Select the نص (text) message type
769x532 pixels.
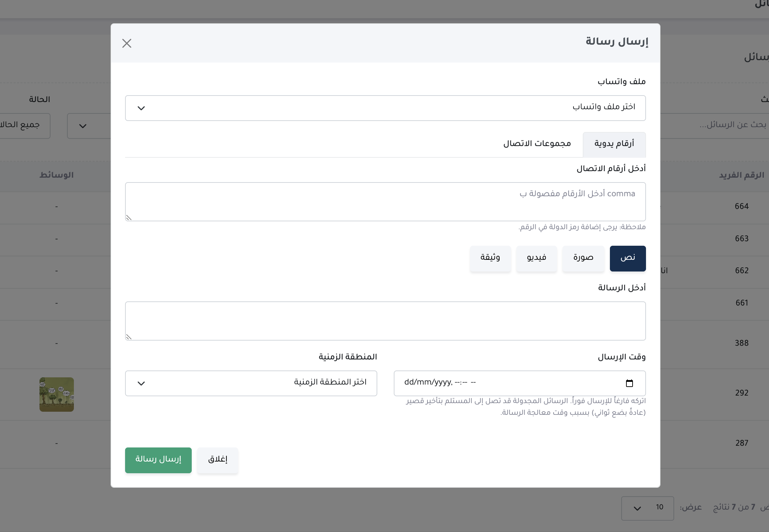click(x=627, y=258)
